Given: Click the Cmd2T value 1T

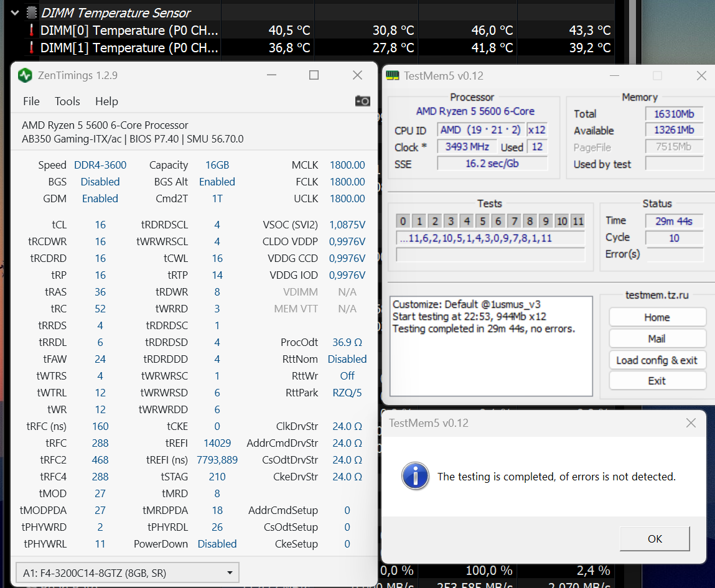Looking at the screenshot, I should [217, 198].
